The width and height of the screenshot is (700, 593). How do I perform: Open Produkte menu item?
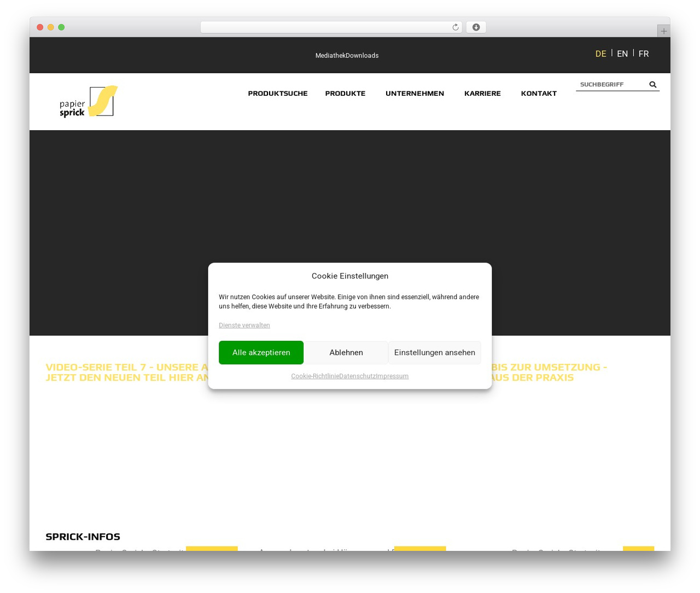pyautogui.click(x=345, y=94)
